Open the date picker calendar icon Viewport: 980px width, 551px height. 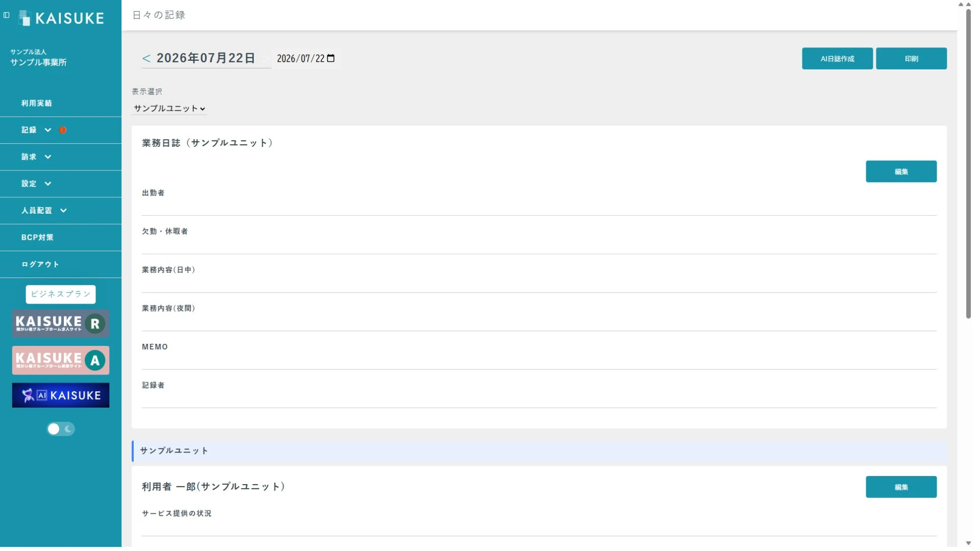coord(331,58)
